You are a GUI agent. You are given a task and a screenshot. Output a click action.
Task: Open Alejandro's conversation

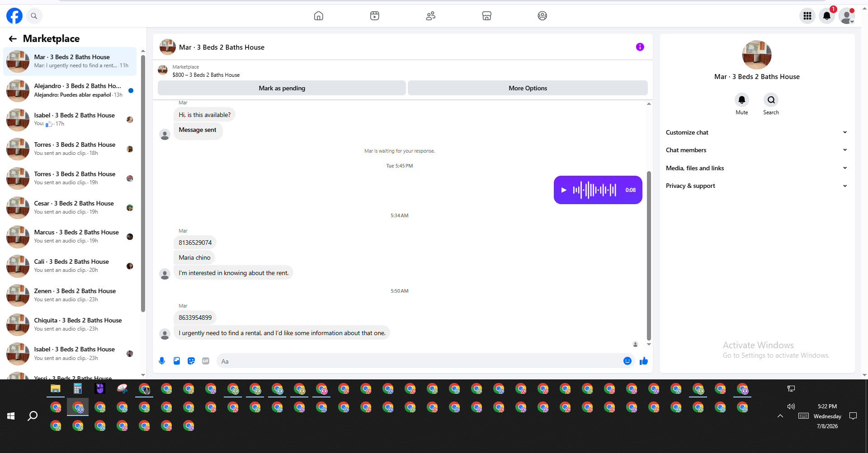70,90
